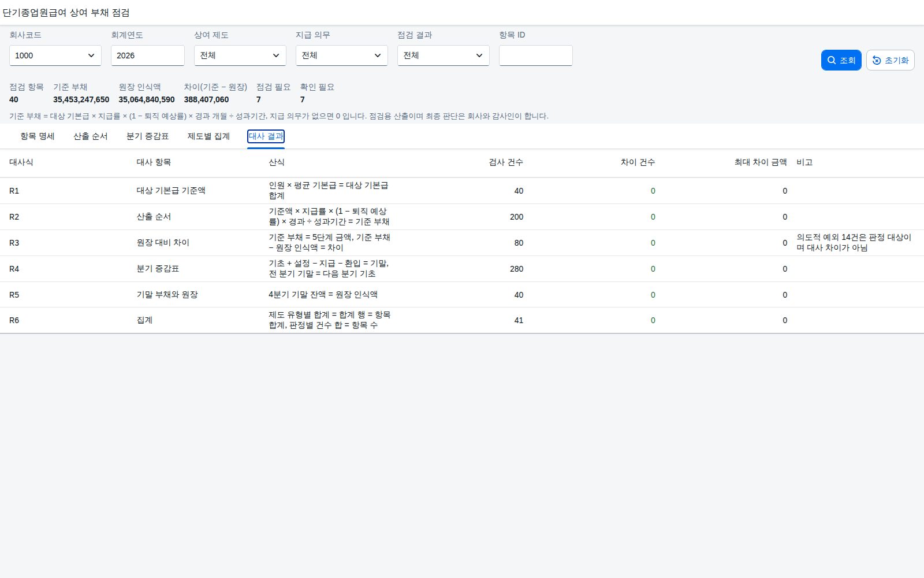
Task: Click the 기준 부채 total 35,453,247,650
Action: pyautogui.click(x=81, y=99)
